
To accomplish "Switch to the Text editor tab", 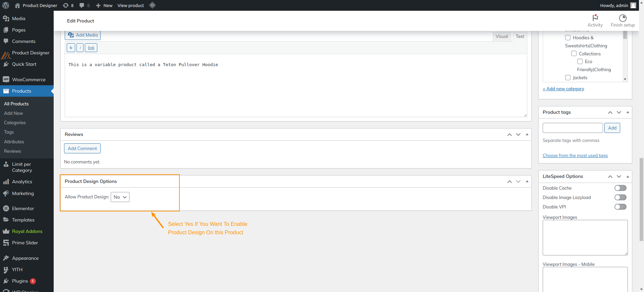I will pos(520,37).
